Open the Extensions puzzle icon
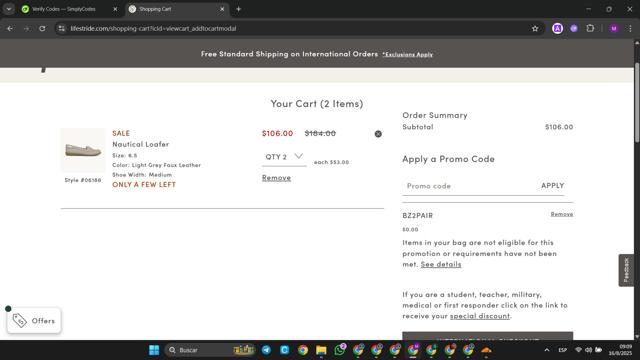The height and width of the screenshot is (360, 640). (x=590, y=29)
